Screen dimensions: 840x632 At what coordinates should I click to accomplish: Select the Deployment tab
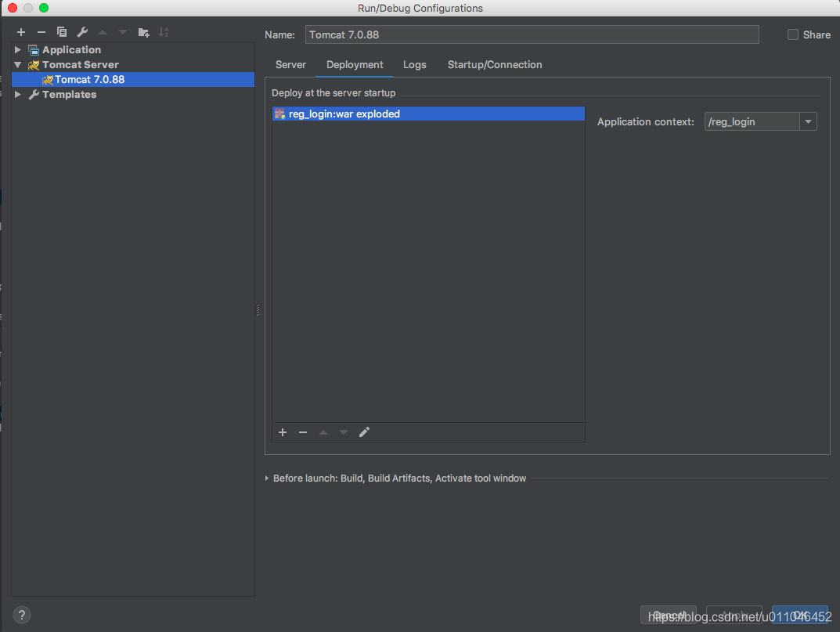(355, 65)
